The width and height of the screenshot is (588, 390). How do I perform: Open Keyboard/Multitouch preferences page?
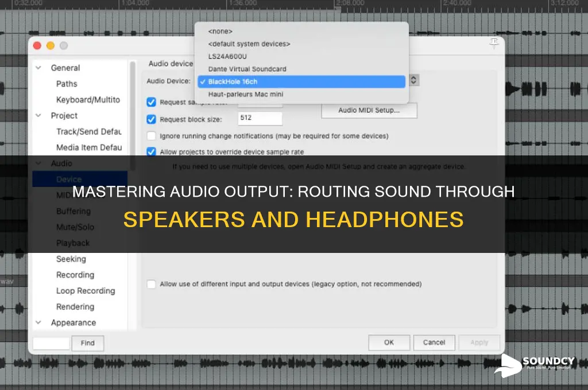(x=88, y=100)
